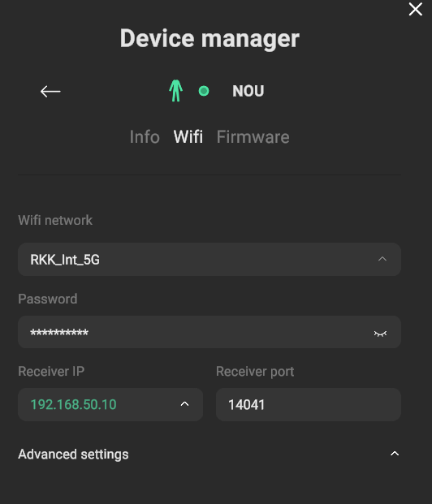Click the NOU device name
This screenshot has height=504, width=432.
(248, 91)
